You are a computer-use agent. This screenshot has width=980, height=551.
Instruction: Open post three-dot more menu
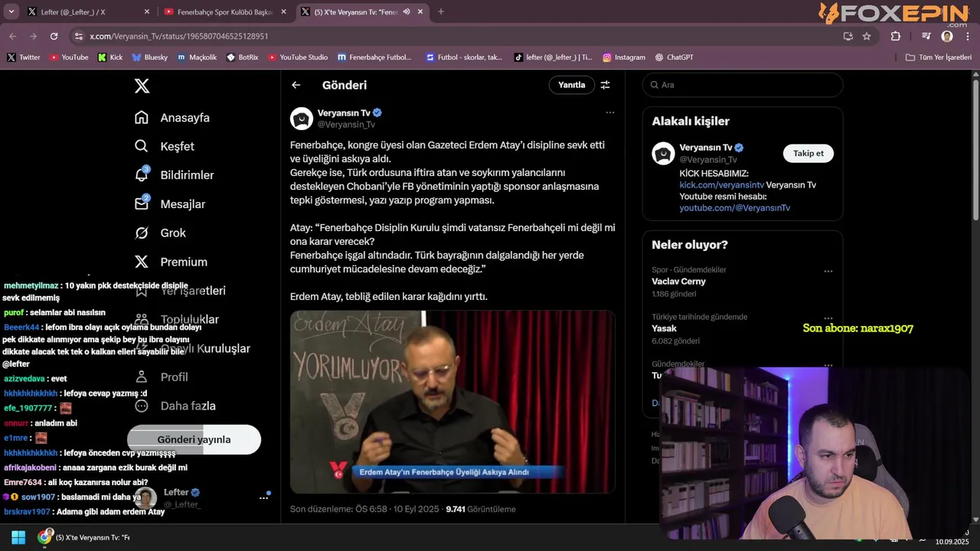[610, 112]
